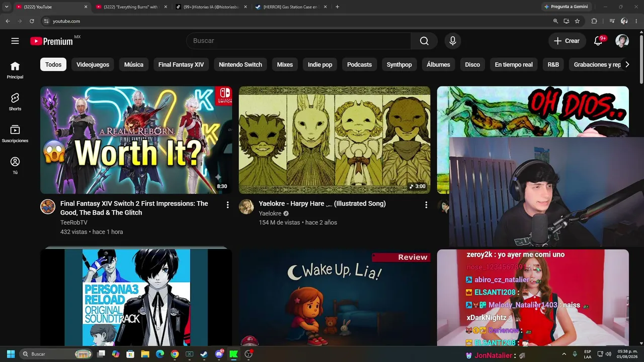Select the Synthpop chip
Screen dimensions: 644x362
tap(399, 64)
